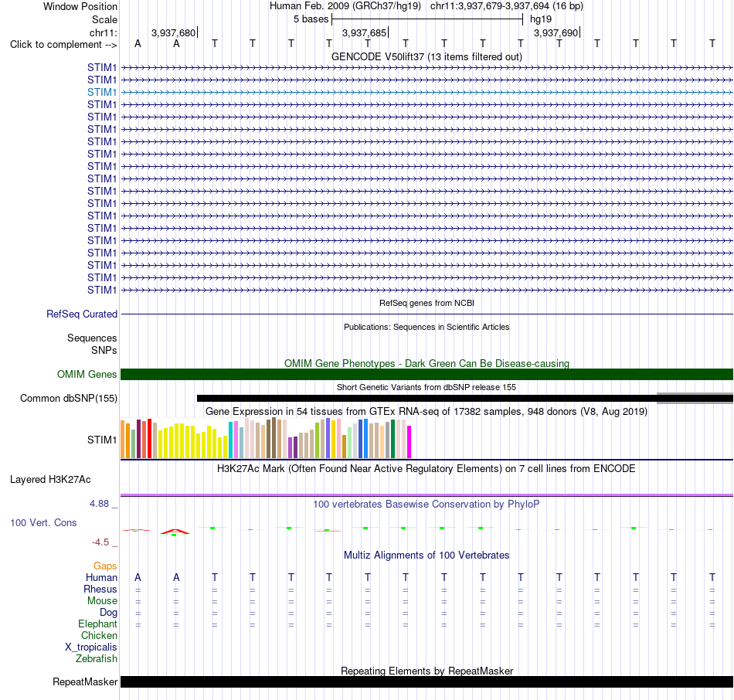
Task: Click the red PhyloP peak above the green marker
Action: point(175,531)
